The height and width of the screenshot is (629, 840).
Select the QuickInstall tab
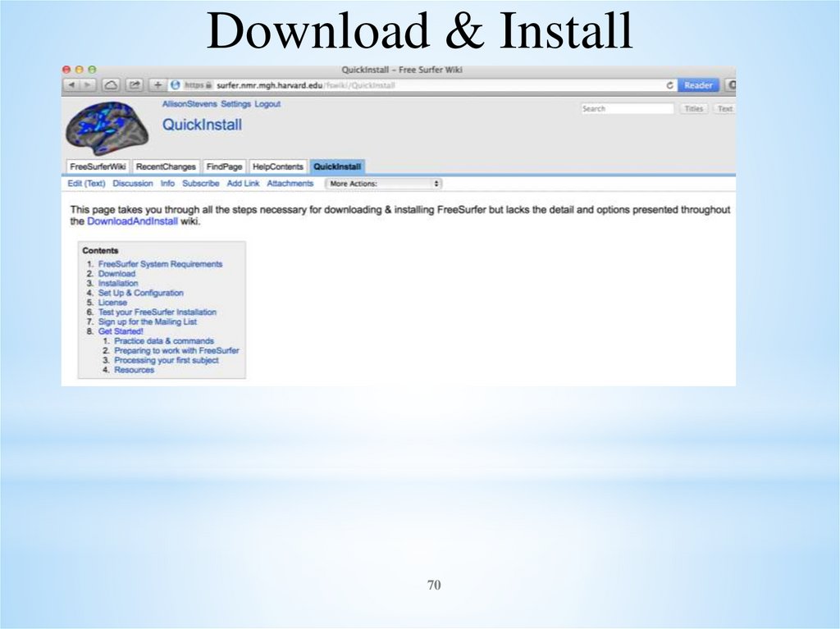coord(337,166)
